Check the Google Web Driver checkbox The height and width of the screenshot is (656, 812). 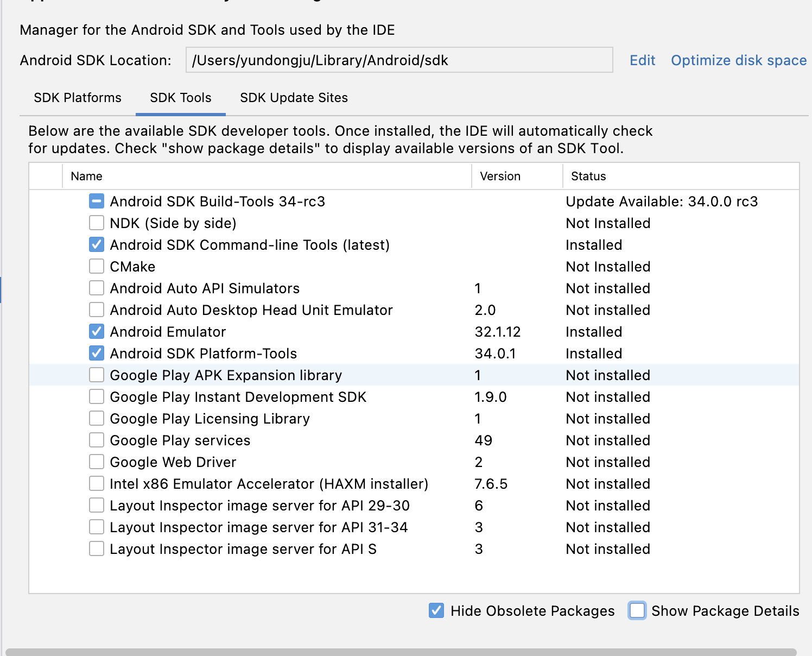(x=97, y=462)
